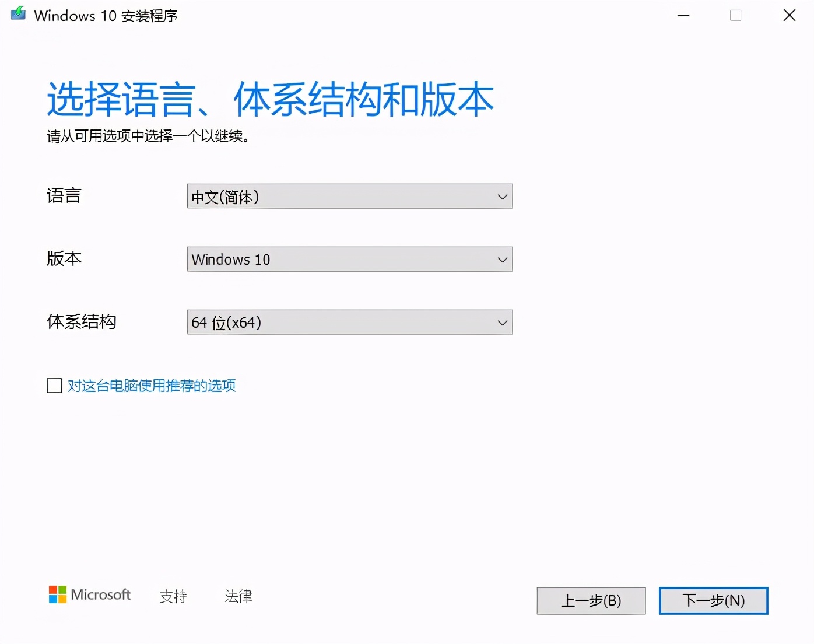Check the box beside the blue recommendation text
Screen dimensions: 814x644
pyautogui.click(x=54, y=386)
